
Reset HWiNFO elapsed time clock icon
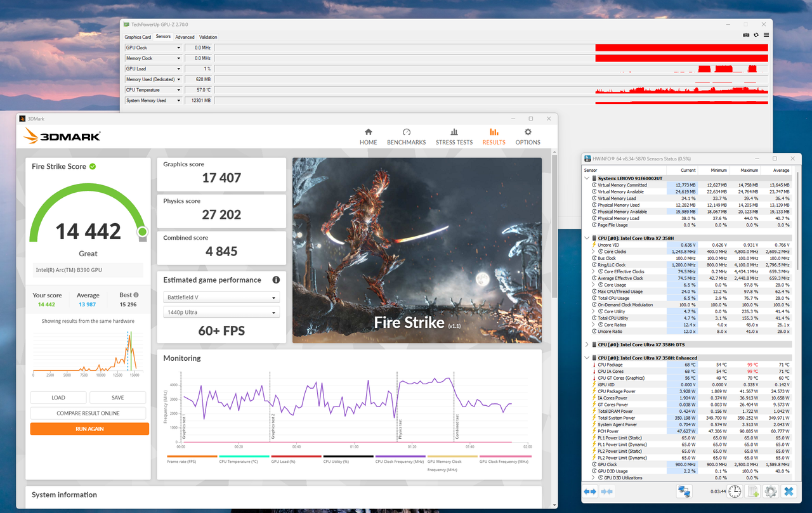pos(735,491)
